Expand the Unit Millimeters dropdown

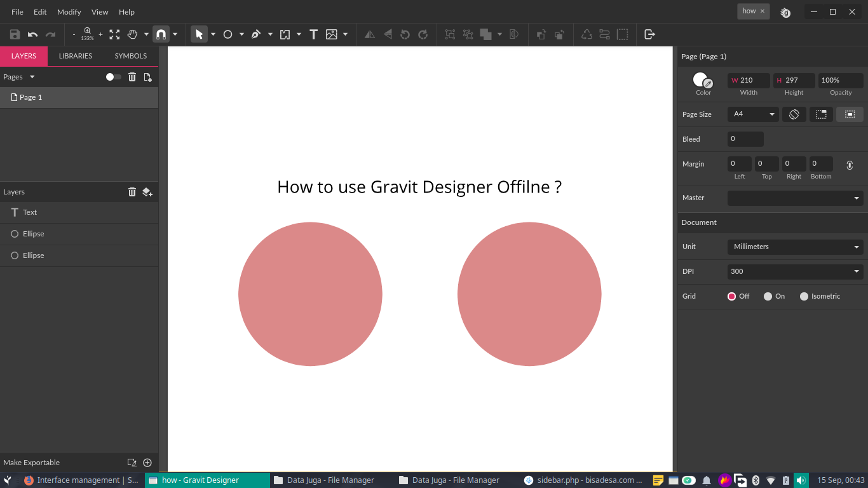tap(795, 247)
